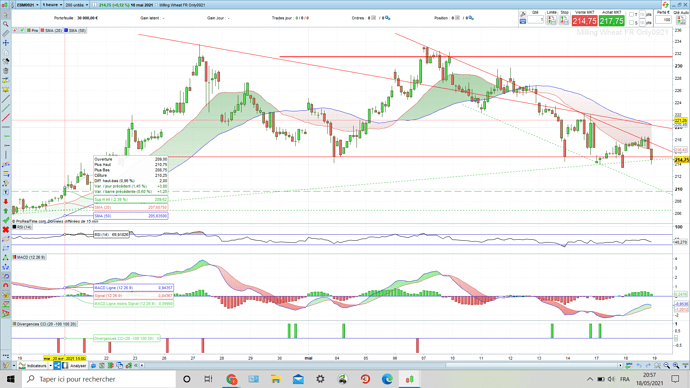Select the magnifier zoom tool in left toolbar
690x388 pixels.
click(x=6, y=24)
